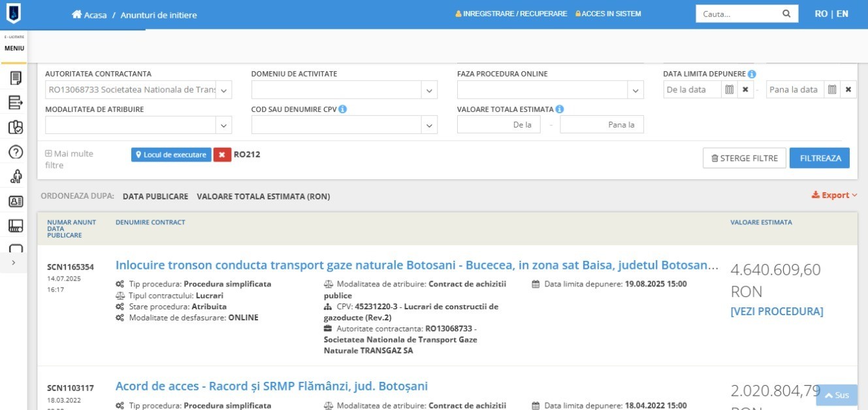Click the document icon in left sidebar

16,78
